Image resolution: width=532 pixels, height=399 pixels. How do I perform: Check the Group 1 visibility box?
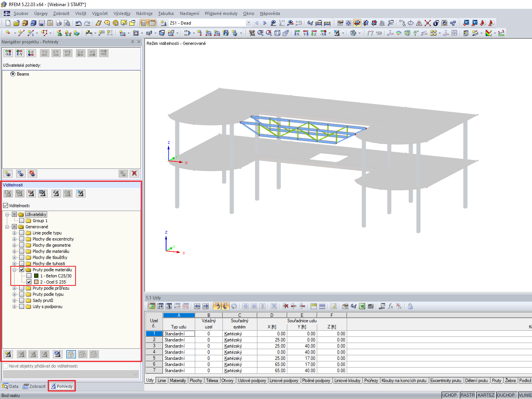click(x=22, y=221)
